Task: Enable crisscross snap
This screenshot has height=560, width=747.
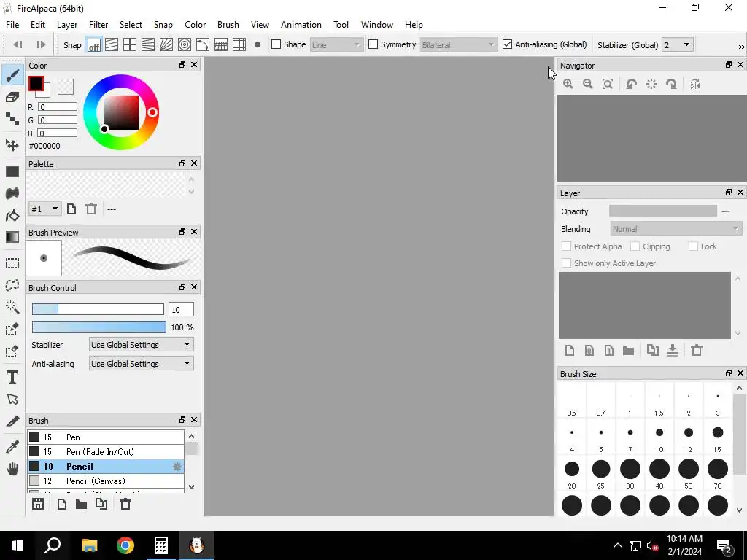Action: [x=130, y=44]
